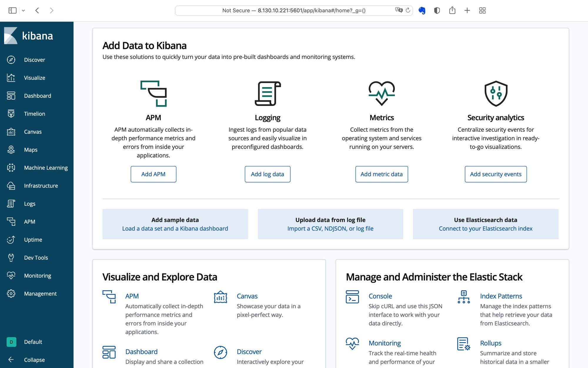The height and width of the screenshot is (368, 588).
Task: Open the sidebar dropdown chevron in browser toolbar
Action: click(x=23, y=10)
